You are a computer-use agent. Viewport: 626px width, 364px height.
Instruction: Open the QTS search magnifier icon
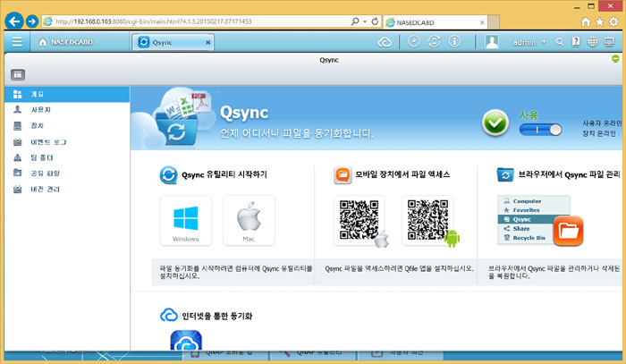pyautogui.click(x=560, y=42)
